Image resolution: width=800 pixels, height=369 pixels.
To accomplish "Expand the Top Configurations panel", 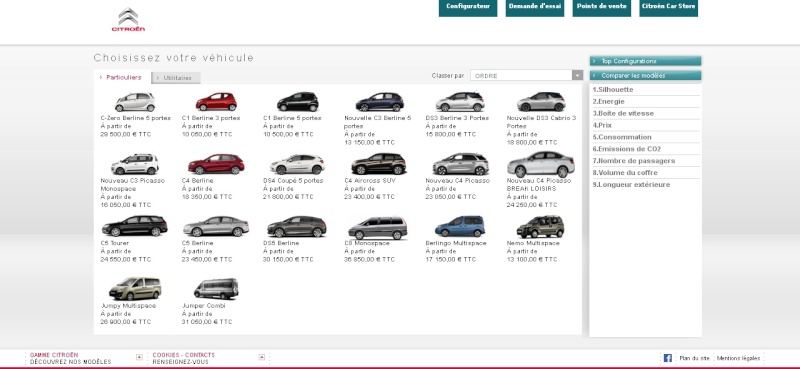I will (645, 61).
